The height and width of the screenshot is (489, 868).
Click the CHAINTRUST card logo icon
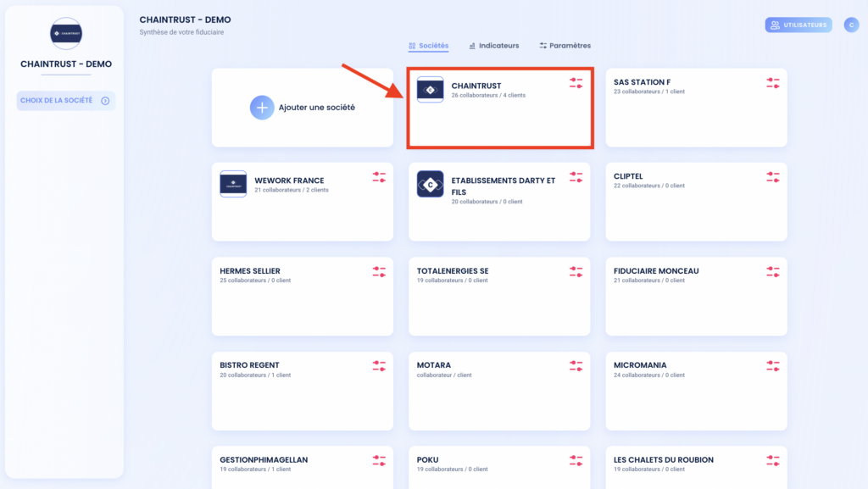(430, 90)
